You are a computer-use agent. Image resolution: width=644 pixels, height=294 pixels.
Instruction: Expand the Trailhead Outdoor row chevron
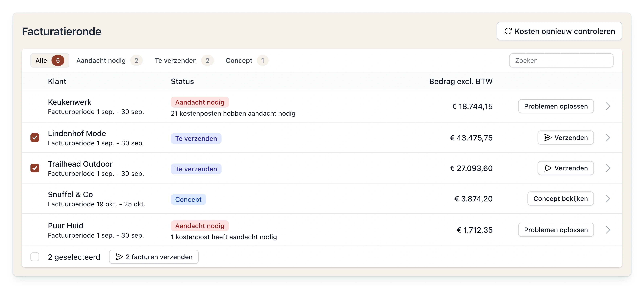click(608, 168)
